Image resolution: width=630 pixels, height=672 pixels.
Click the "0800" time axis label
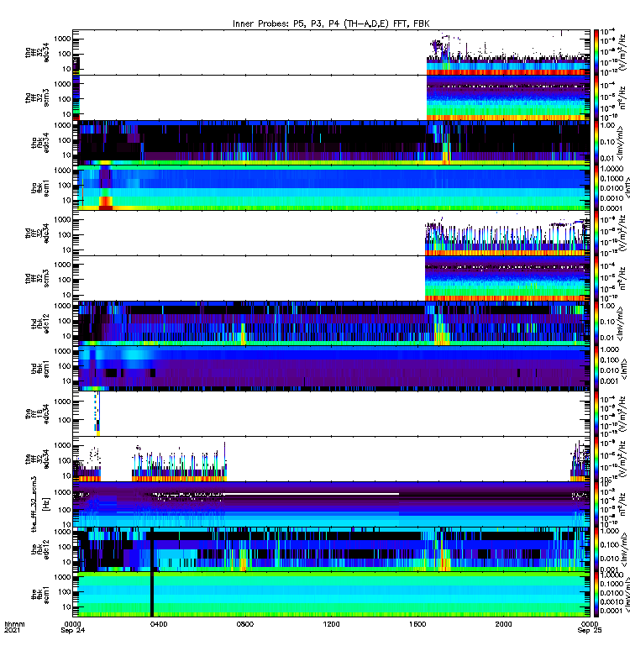(x=244, y=624)
